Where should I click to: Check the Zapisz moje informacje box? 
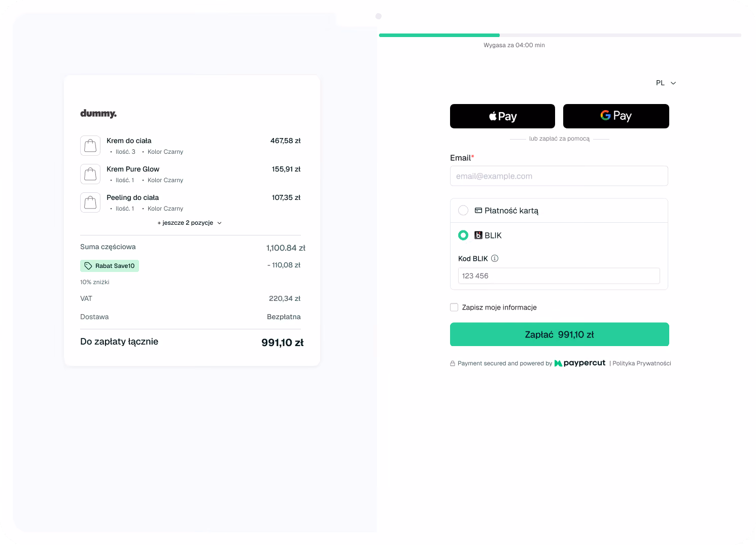pyautogui.click(x=454, y=308)
